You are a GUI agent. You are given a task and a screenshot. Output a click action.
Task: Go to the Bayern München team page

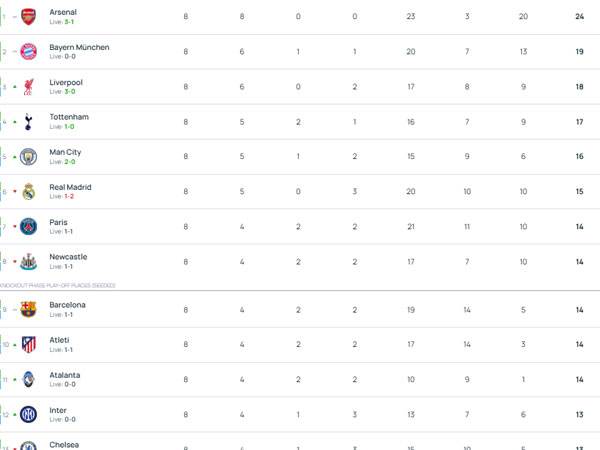coord(79,47)
